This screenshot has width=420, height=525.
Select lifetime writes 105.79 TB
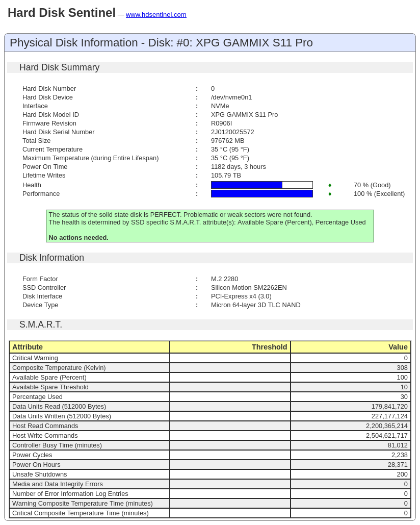point(226,176)
